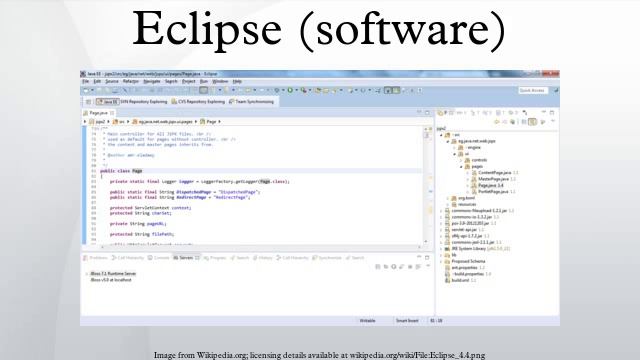Screen dimensions: 640x360
Task: Collapse the src folder in explorer
Action: pyautogui.click(x=442, y=135)
